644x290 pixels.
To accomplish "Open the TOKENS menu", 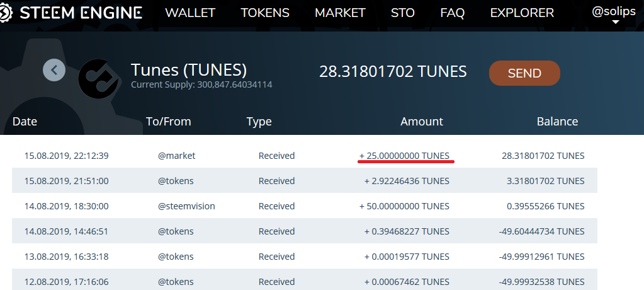I will (x=265, y=13).
